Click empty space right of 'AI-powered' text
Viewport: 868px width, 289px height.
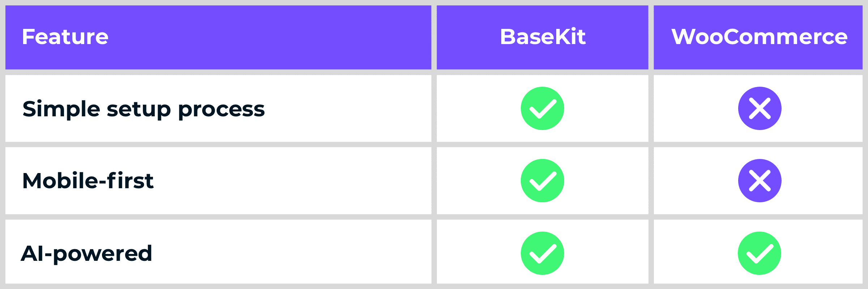coord(289,253)
